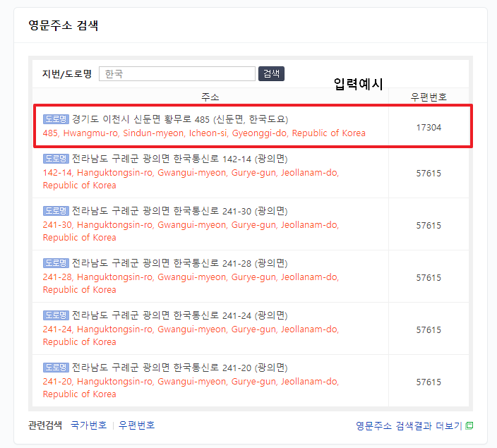Click the 영문주소 검색 section title
Image resolution: width=497 pixels, height=448 pixels.
pyautogui.click(x=64, y=25)
